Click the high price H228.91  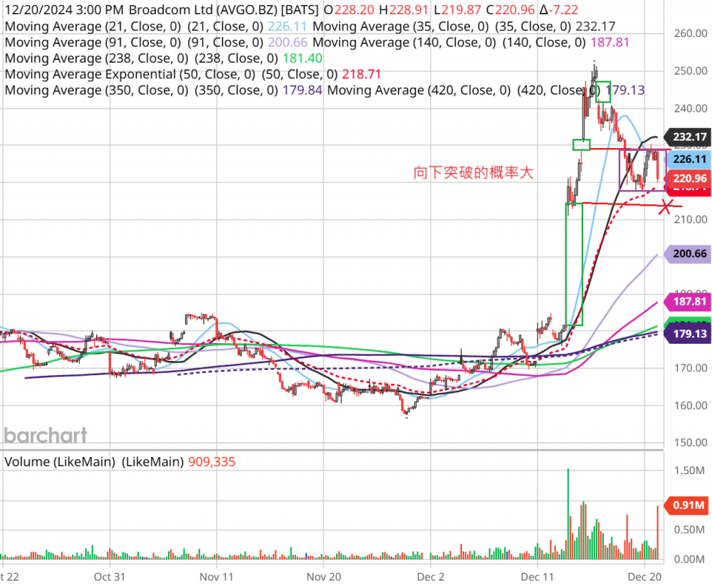[404, 9]
